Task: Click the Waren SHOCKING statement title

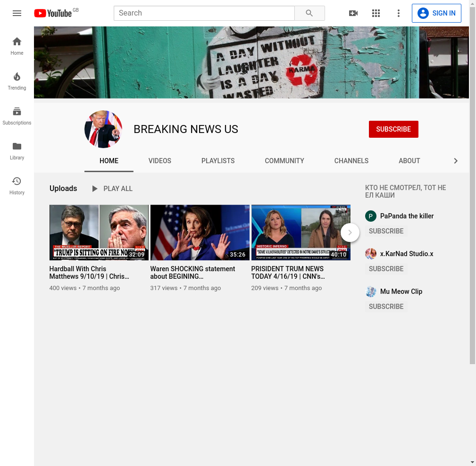Action: click(192, 273)
